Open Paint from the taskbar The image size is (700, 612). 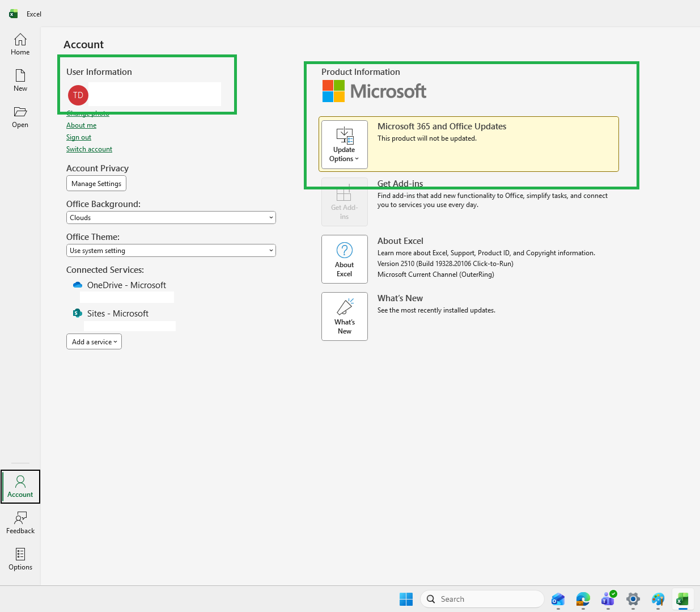(x=658, y=599)
